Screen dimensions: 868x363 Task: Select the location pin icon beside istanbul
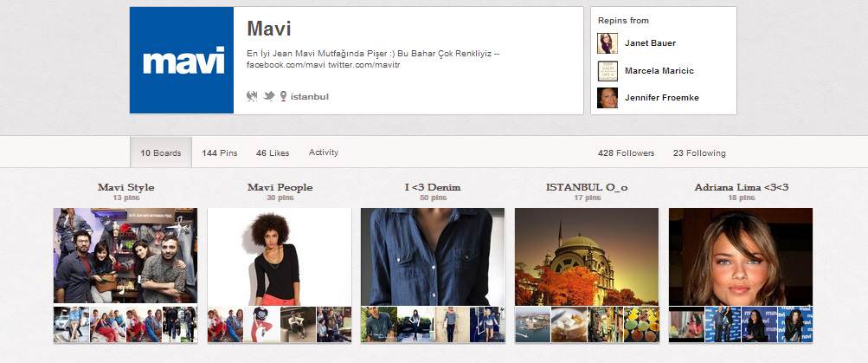(x=283, y=96)
